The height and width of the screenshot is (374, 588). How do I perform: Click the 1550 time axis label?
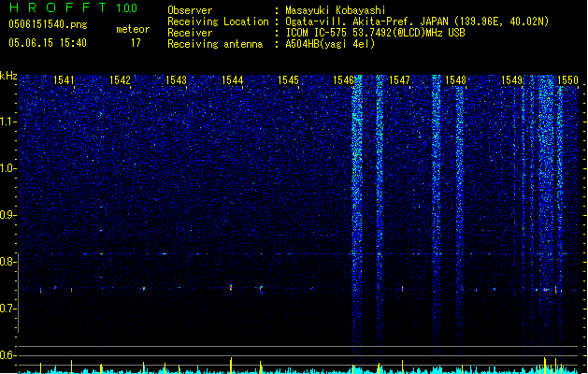567,80
